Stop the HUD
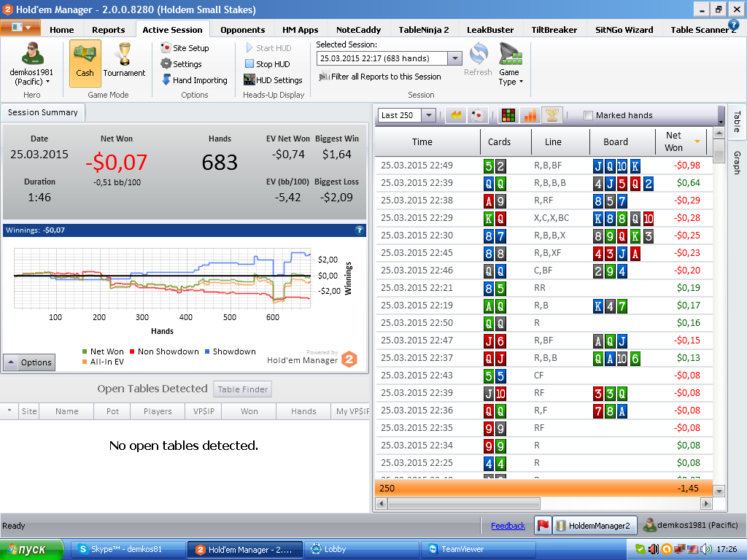Image resolution: width=747 pixels, height=560 pixels. tap(267, 64)
